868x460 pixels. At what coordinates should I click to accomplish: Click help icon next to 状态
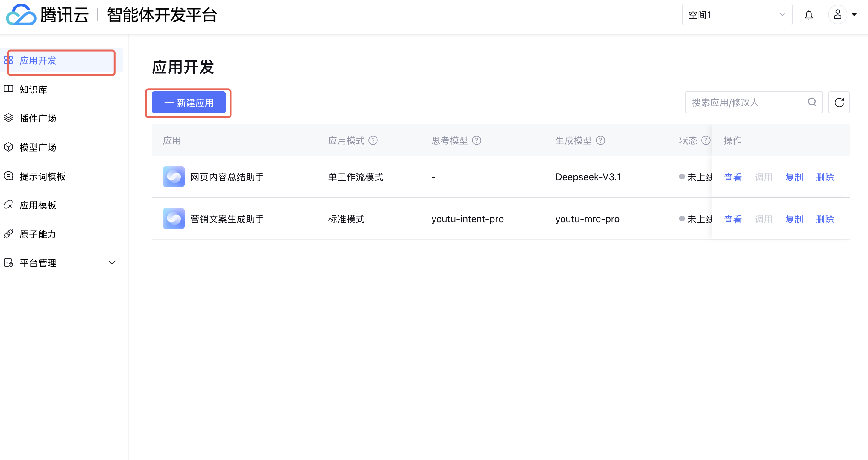705,140
